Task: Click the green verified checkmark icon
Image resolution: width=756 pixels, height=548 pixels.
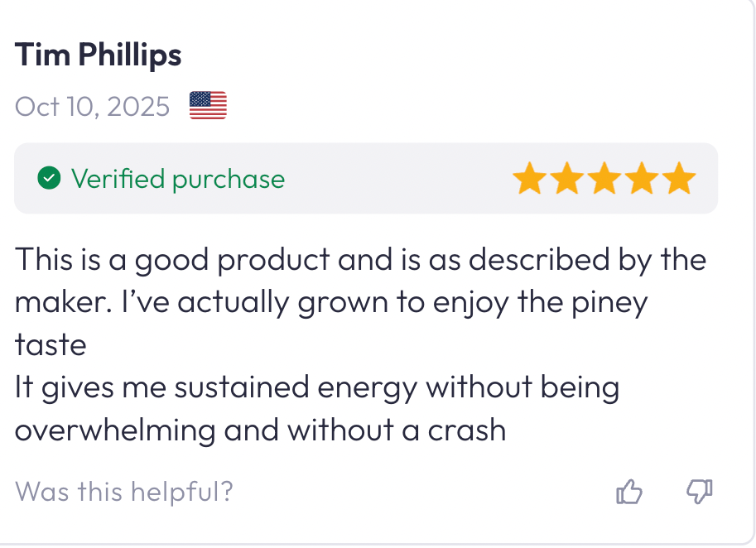Action: 50,178
